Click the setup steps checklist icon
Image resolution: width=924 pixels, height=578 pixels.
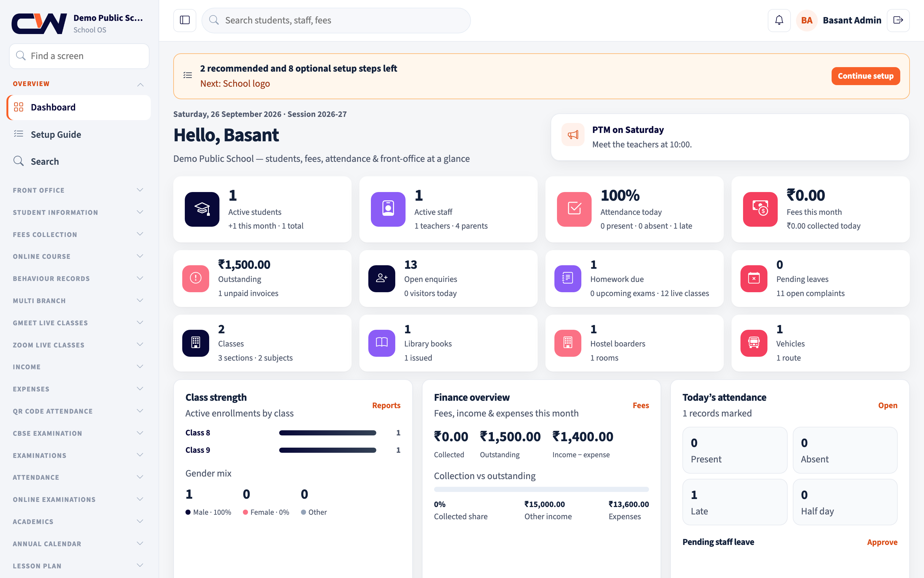tap(187, 75)
